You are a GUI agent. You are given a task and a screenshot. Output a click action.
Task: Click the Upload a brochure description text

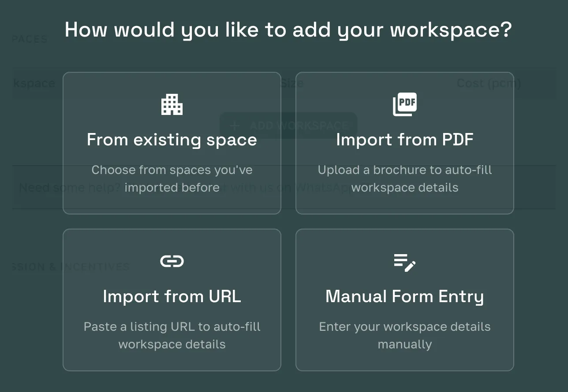coord(405,178)
